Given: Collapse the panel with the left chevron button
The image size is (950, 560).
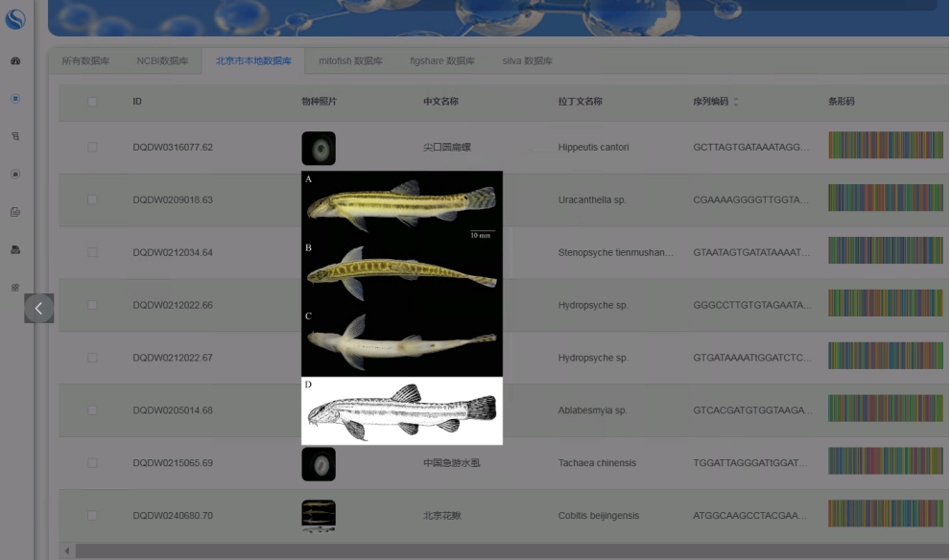Looking at the screenshot, I should pos(38,308).
